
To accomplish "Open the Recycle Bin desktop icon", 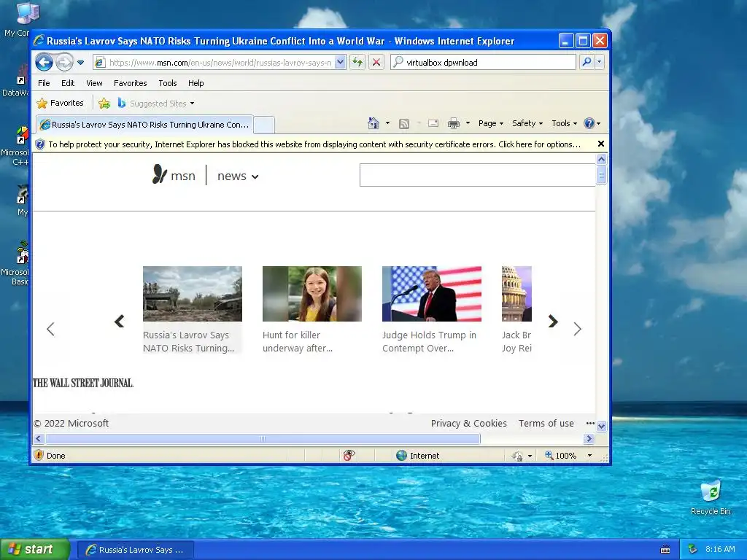I will [711, 497].
